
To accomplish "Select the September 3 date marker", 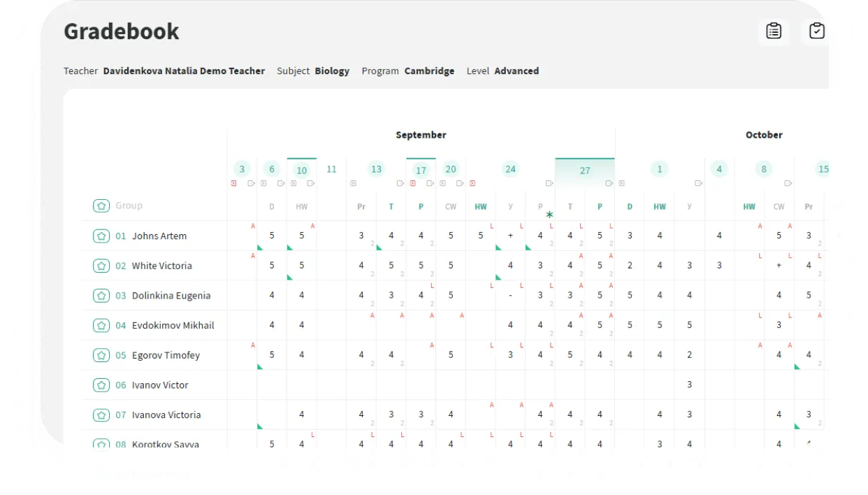I will [241, 169].
